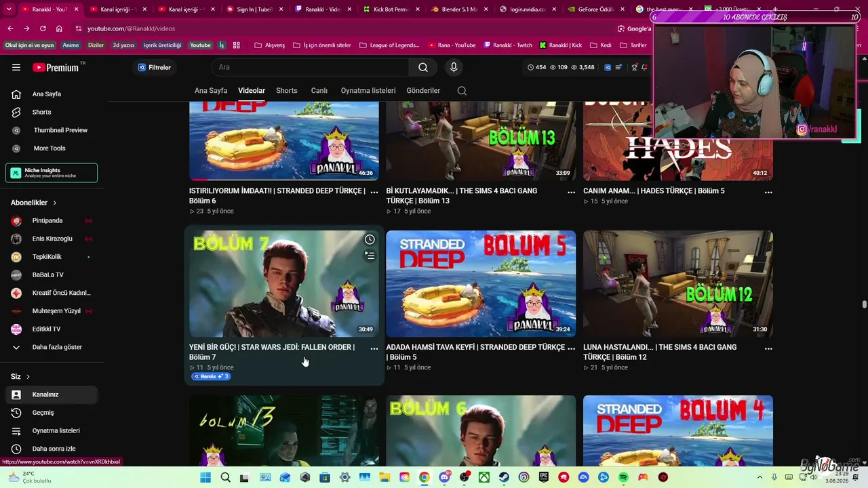Open the Filtreler dropdown button

[x=155, y=67]
